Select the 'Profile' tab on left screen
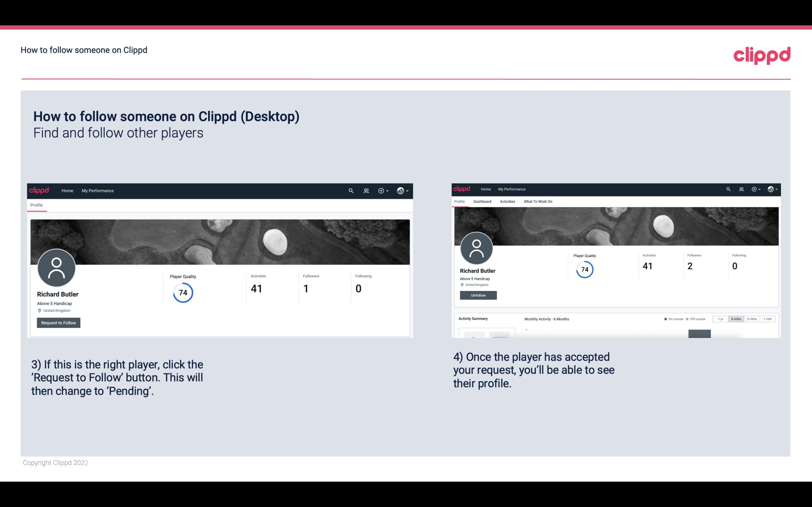 coord(36,205)
